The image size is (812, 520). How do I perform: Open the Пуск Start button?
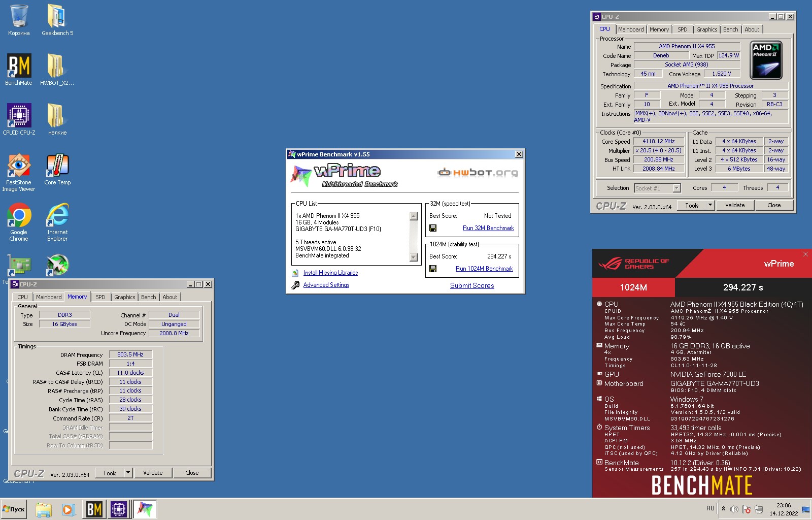point(14,509)
